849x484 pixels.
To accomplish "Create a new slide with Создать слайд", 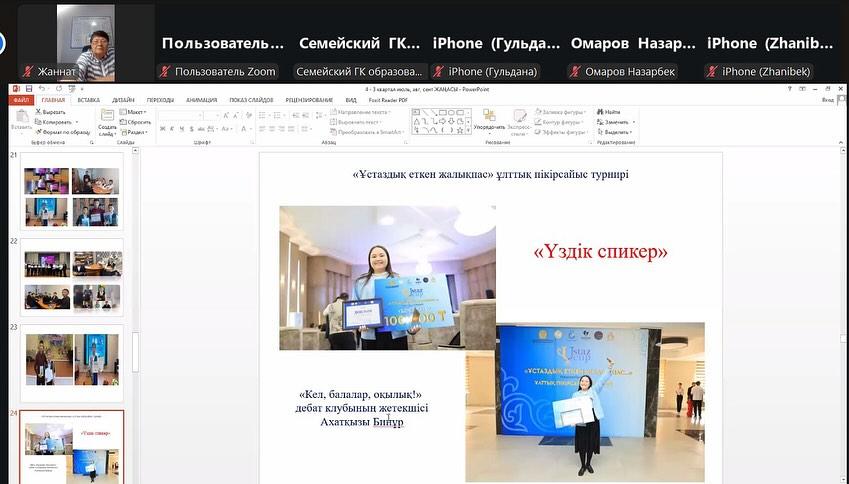I will 107,122.
